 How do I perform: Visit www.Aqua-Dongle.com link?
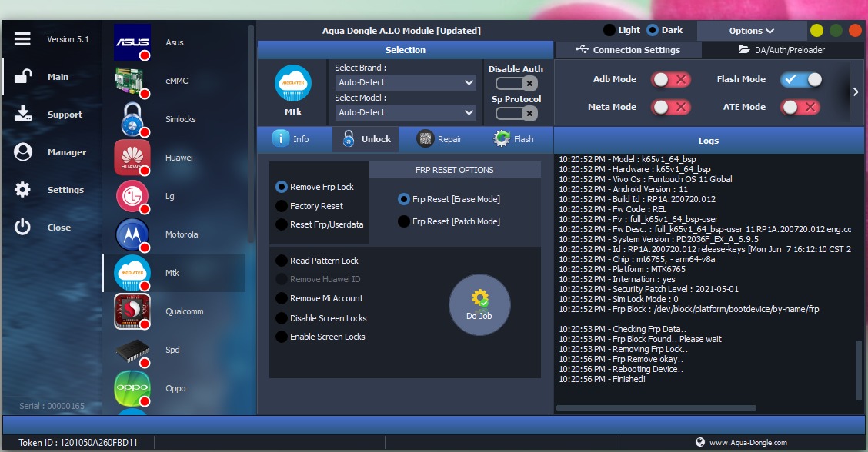coord(748,442)
